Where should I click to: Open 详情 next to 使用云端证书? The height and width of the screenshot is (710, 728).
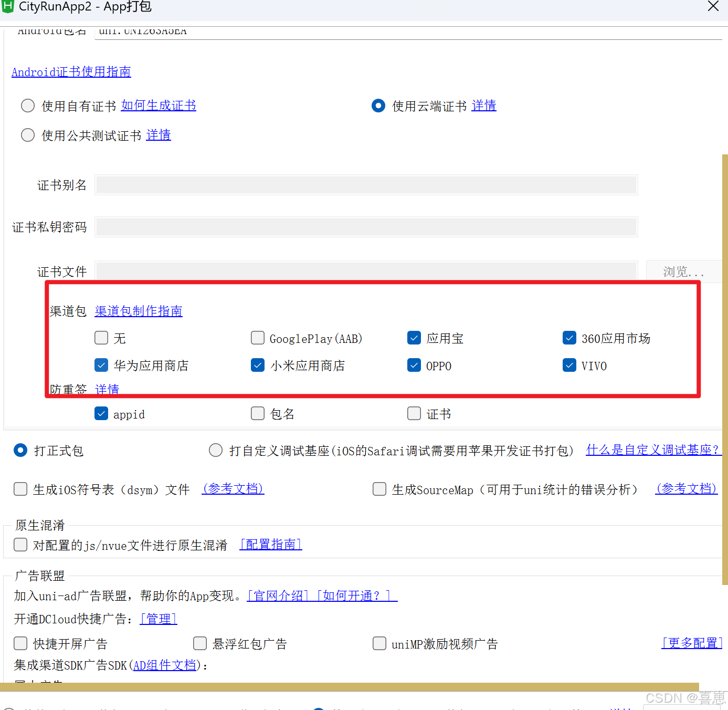click(x=483, y=106)
